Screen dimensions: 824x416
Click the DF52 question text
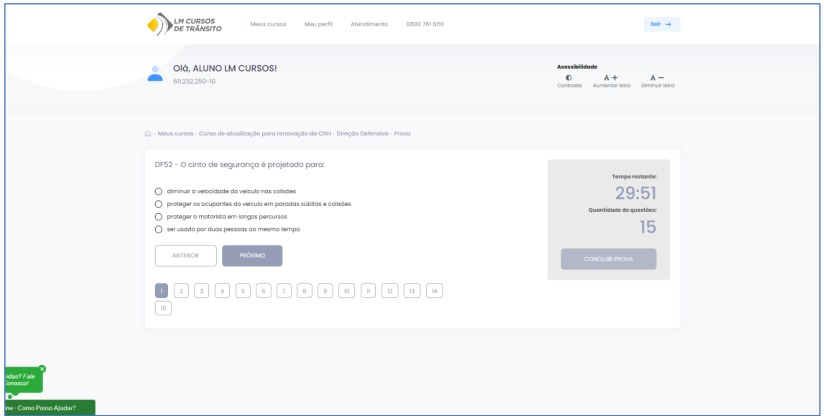tap(240, 165)
